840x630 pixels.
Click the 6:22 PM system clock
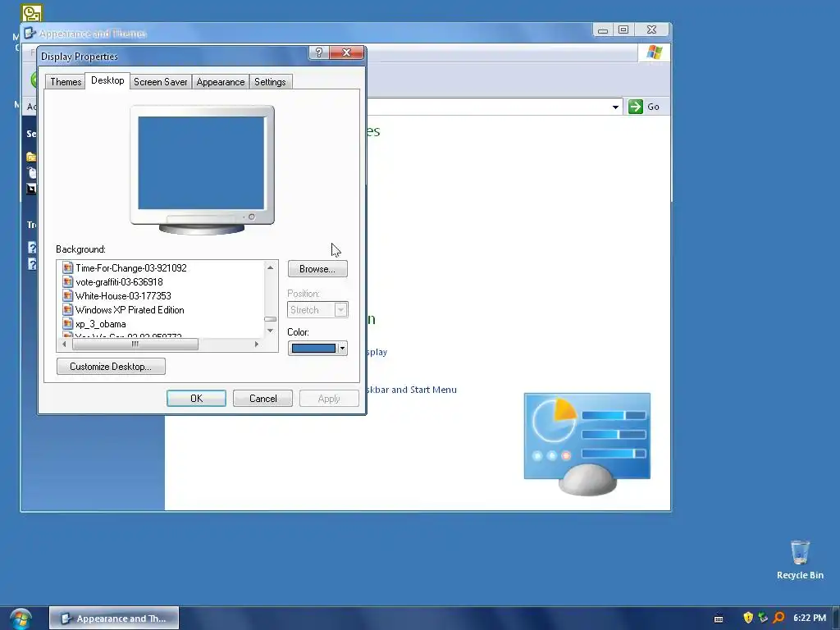pos(810,618)
